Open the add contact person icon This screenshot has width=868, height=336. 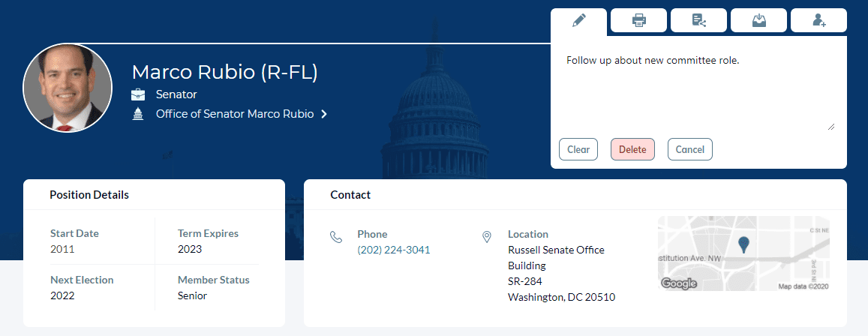click(x=818, y=20)
